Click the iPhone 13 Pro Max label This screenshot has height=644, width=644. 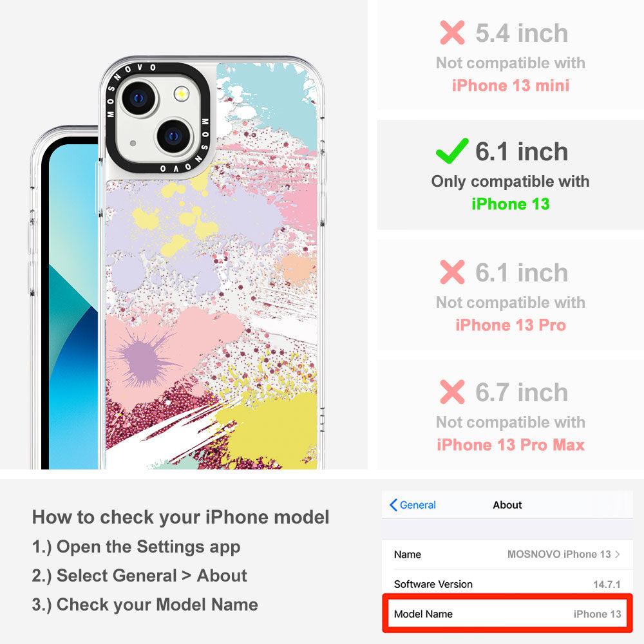pos(511,445)
